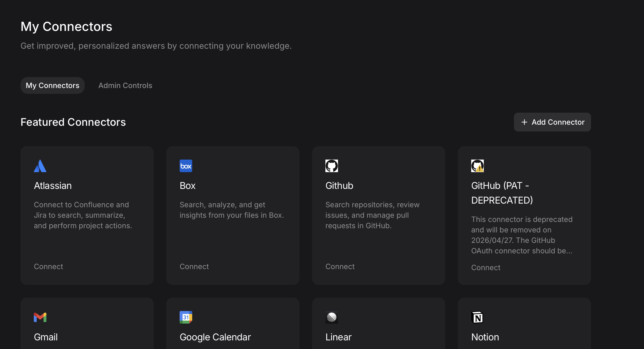Open the Gmail connector card title
644x349 pixels.
point(46,337)
